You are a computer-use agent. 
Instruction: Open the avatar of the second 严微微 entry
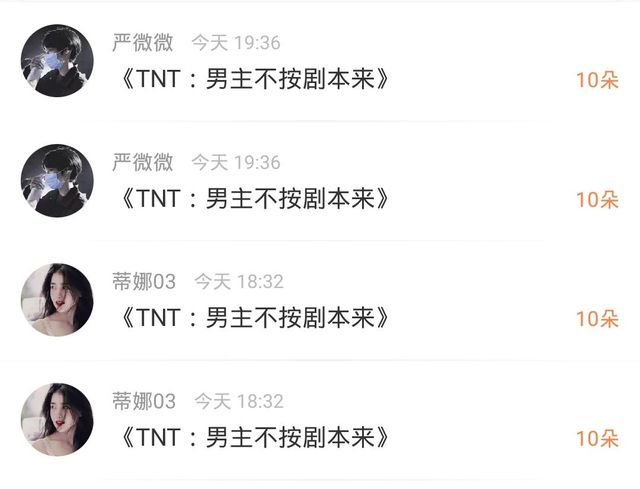click(x=57, y=180)
